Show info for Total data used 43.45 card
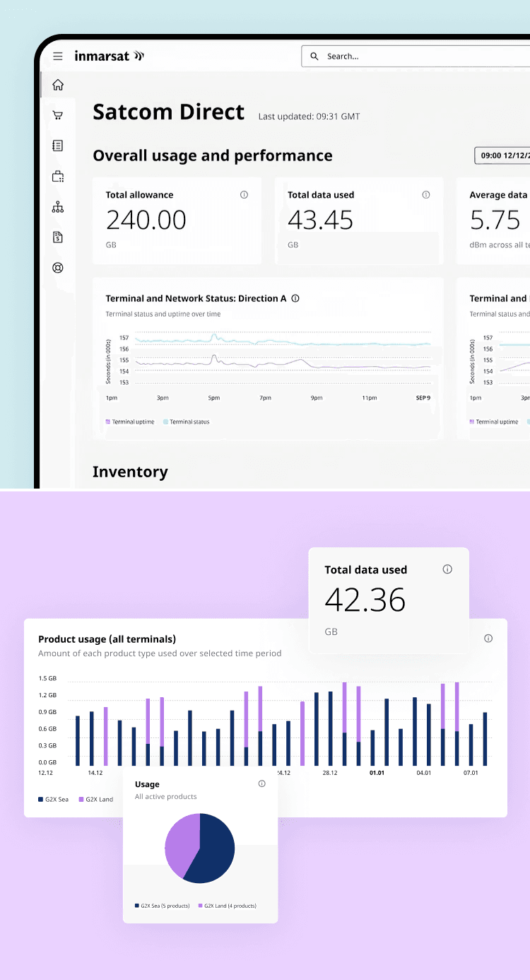 (426, 195)
